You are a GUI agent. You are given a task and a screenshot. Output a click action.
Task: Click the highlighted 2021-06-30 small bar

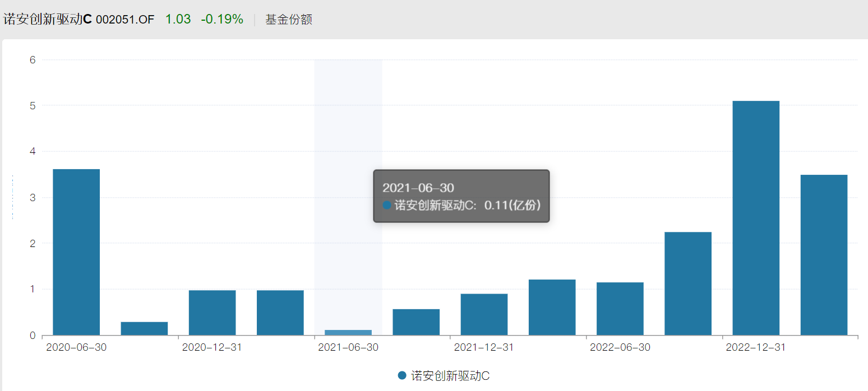click(x=348, y=332)
